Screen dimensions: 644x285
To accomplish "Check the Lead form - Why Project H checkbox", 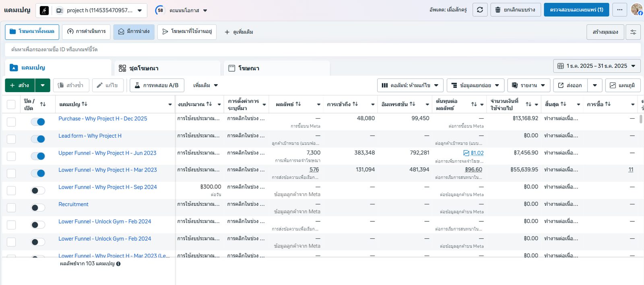I will 11,139.
